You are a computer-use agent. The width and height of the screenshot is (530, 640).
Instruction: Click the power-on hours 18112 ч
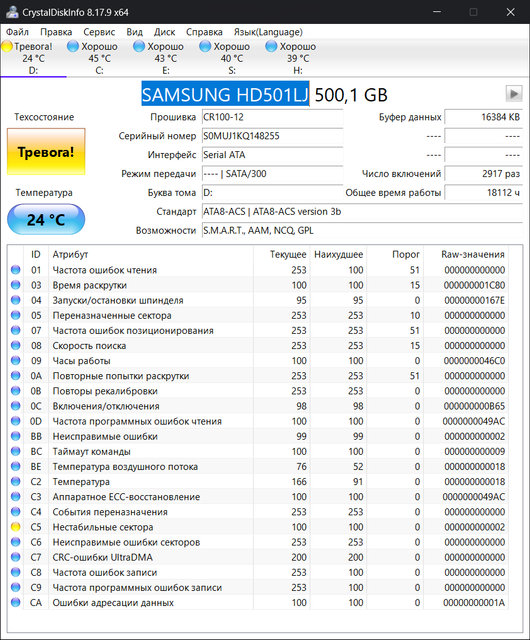tap(483, 192)
